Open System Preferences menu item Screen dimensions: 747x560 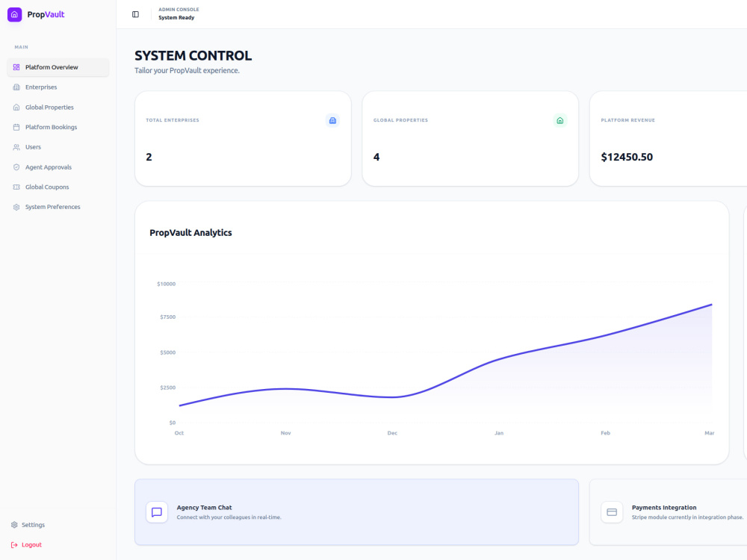coord(58,207)
